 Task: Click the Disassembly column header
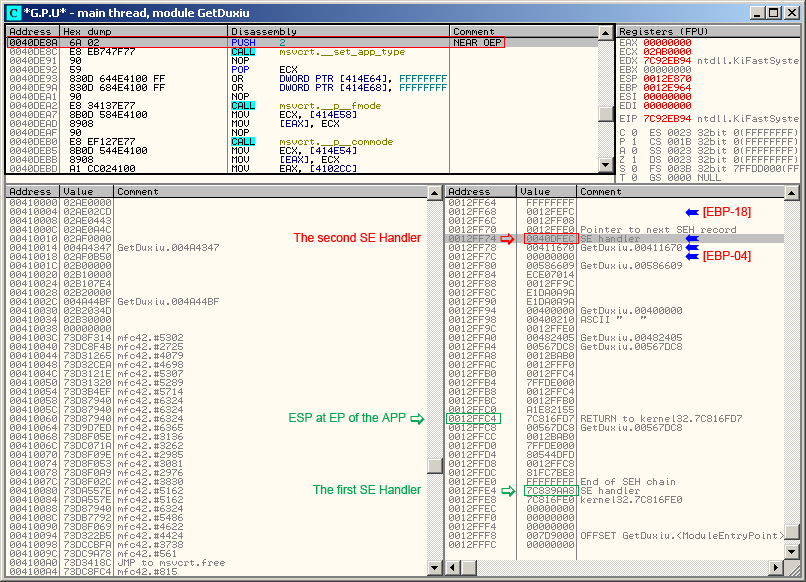click(x=338, y=31)
